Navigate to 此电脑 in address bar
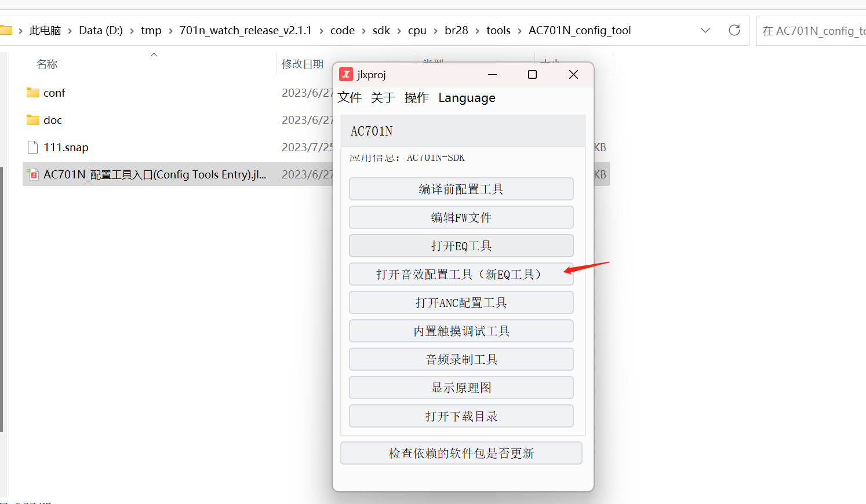The width and height of the screenshot is (866, 504). [45, 31]
